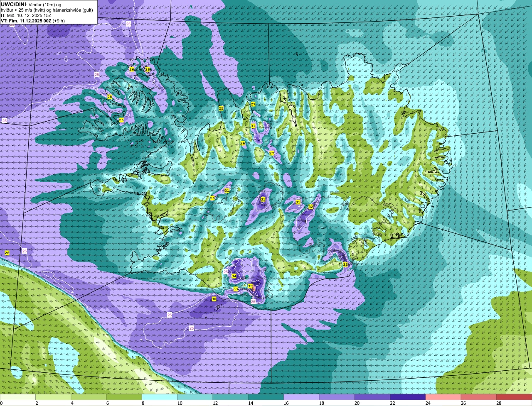The image size is (532, 406).
Task: Click the 6–8 m/s olive legend swatch
Action: click(125, 397)
